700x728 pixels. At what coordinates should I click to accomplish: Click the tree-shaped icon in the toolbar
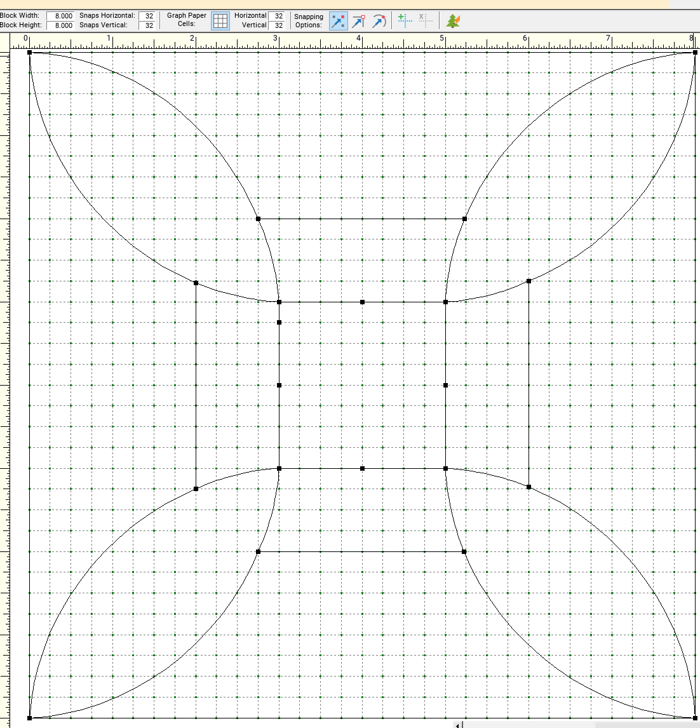tap(453, 21)
